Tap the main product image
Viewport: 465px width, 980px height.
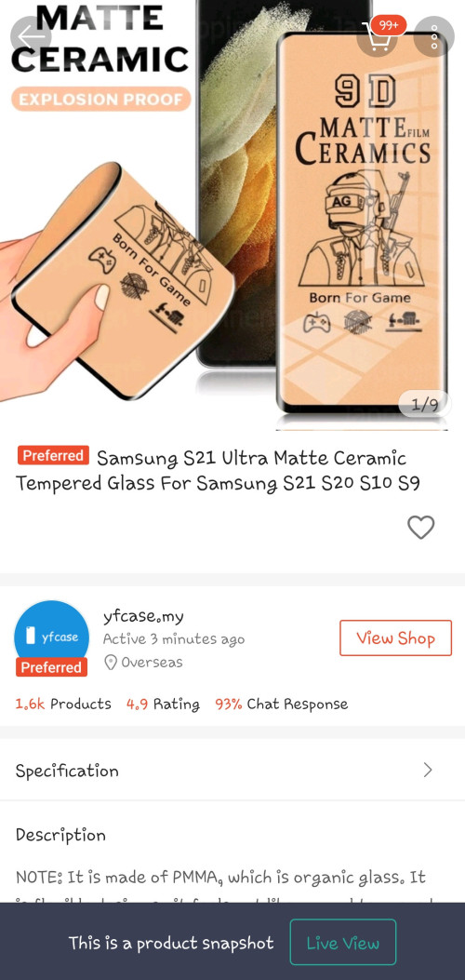(x=232, y=216)
